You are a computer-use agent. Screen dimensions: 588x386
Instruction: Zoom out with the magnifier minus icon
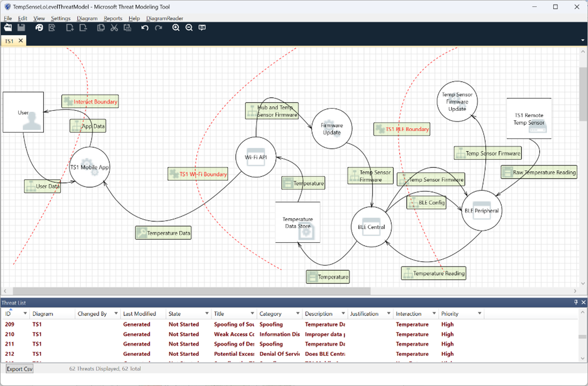coord(189,28)
